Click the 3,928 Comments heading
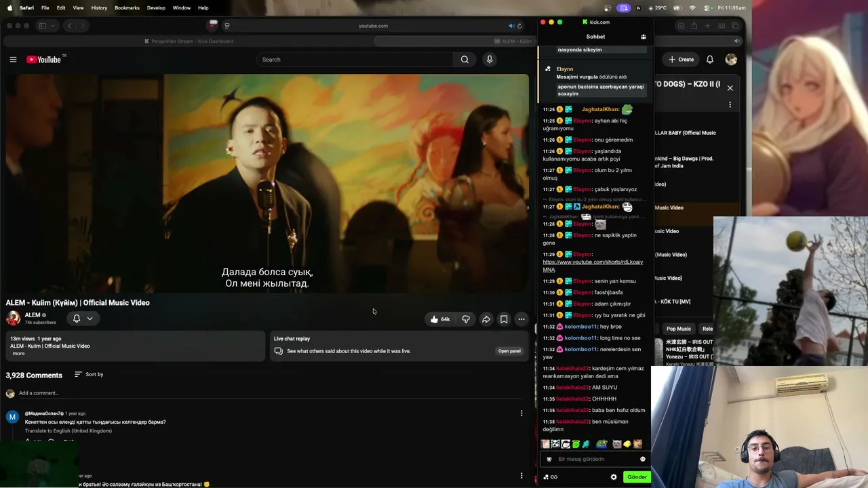868x488 pixels. [34, 375]
